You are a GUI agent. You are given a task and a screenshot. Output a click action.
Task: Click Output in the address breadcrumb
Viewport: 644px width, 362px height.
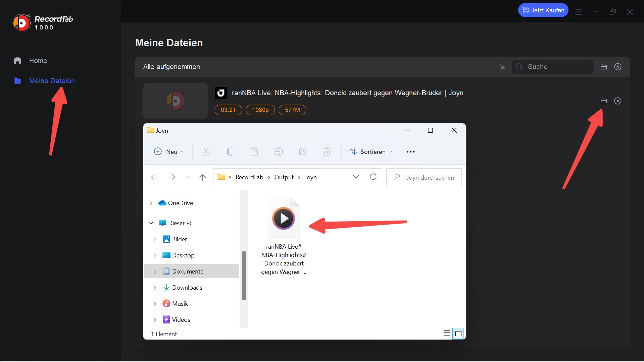[x=284, y=177]
